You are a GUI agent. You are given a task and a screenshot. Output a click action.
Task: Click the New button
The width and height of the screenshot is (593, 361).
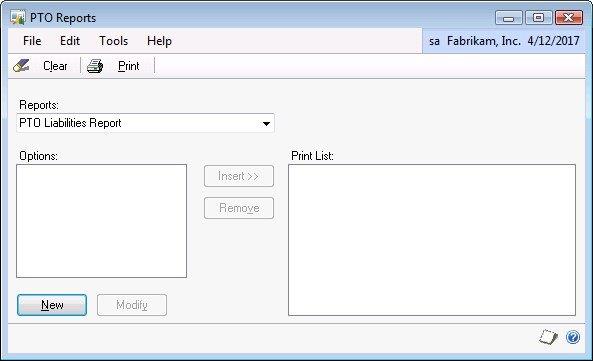point(52,305)
